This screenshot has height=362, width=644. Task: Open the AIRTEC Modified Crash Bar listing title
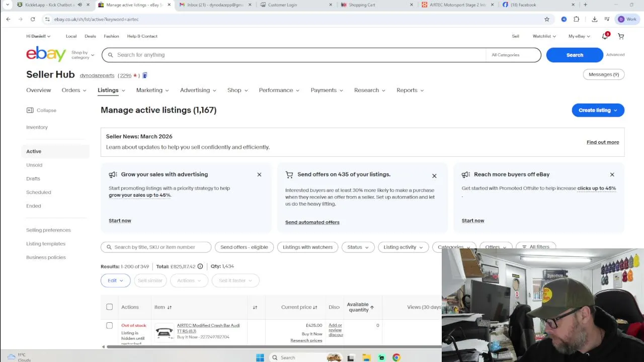pyautogui.click(x=208, y=328)
